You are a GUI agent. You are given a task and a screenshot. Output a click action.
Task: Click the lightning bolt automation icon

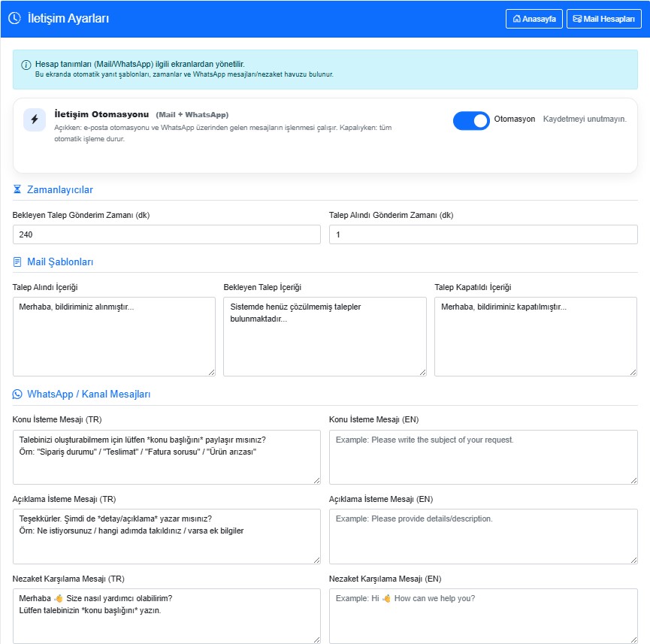[x=35, y=119]
